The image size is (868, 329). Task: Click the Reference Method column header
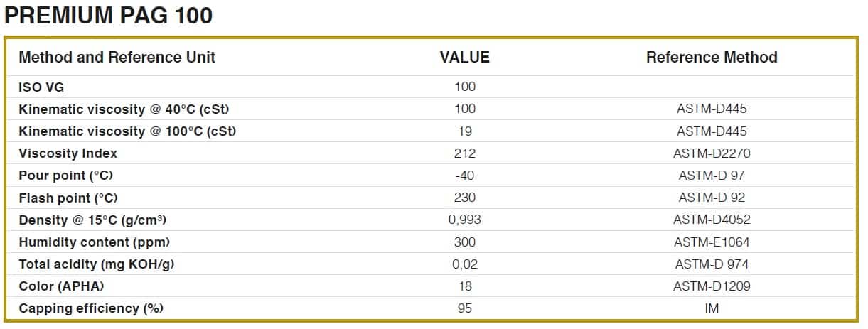coord(712,58)
